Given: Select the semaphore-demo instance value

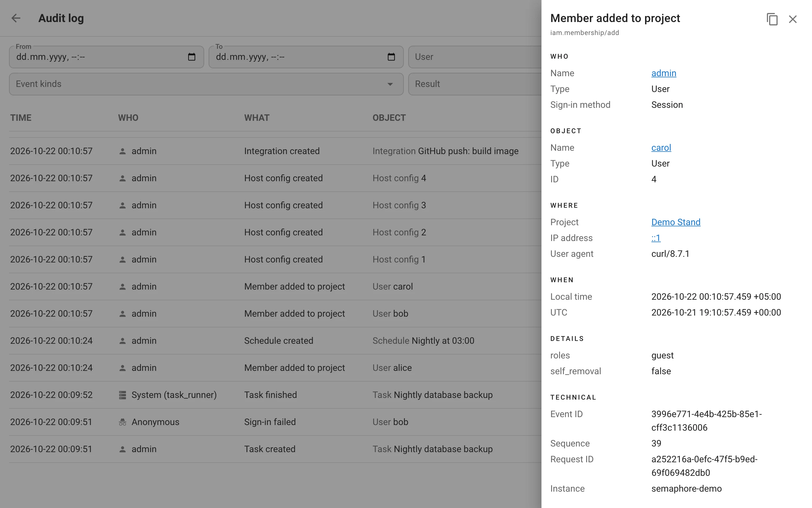Looking at the screenshot, I should click(x=687, y=489).
